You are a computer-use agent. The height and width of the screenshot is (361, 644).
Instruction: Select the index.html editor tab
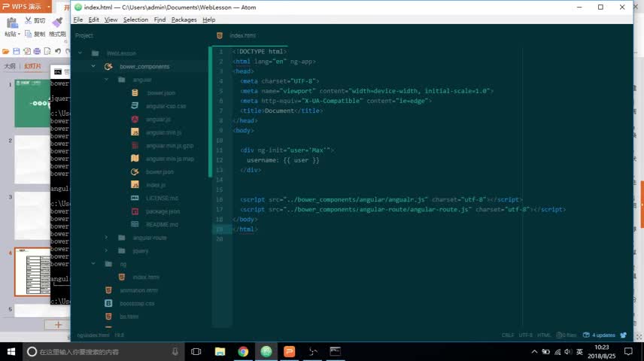242,36
